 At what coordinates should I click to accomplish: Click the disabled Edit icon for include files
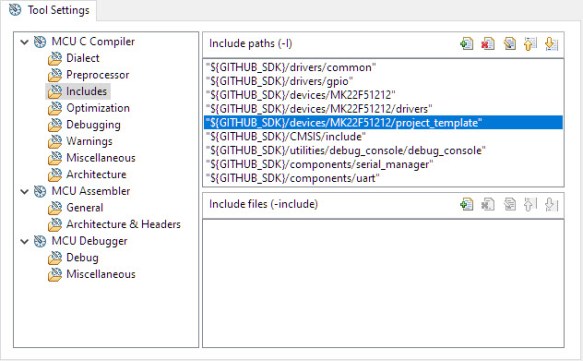point(509,204)
